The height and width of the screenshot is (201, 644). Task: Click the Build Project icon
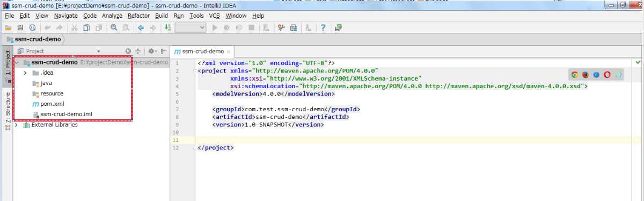tap(168, 27)
